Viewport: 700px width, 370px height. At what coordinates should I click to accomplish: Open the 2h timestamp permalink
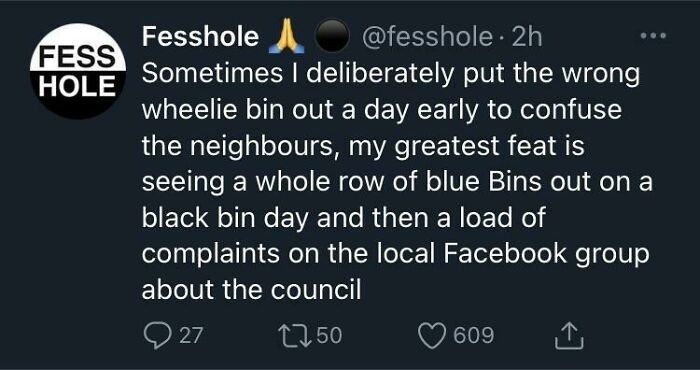[527, 37]
